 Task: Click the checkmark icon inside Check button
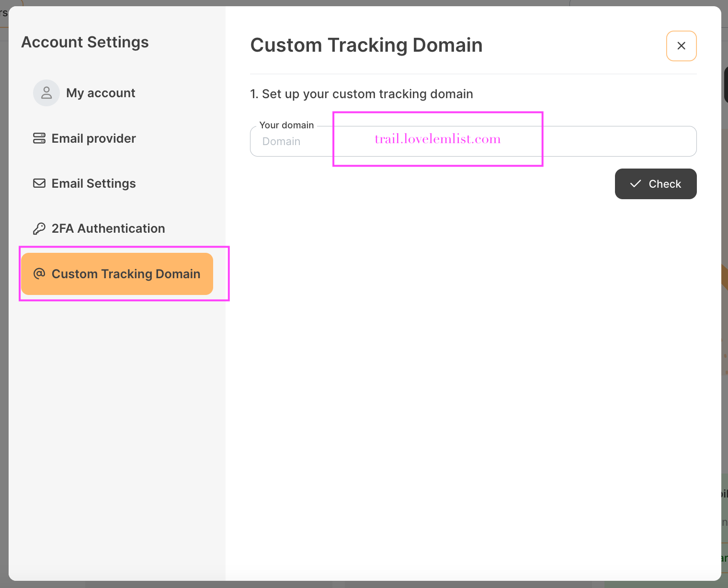coord(636,184)
